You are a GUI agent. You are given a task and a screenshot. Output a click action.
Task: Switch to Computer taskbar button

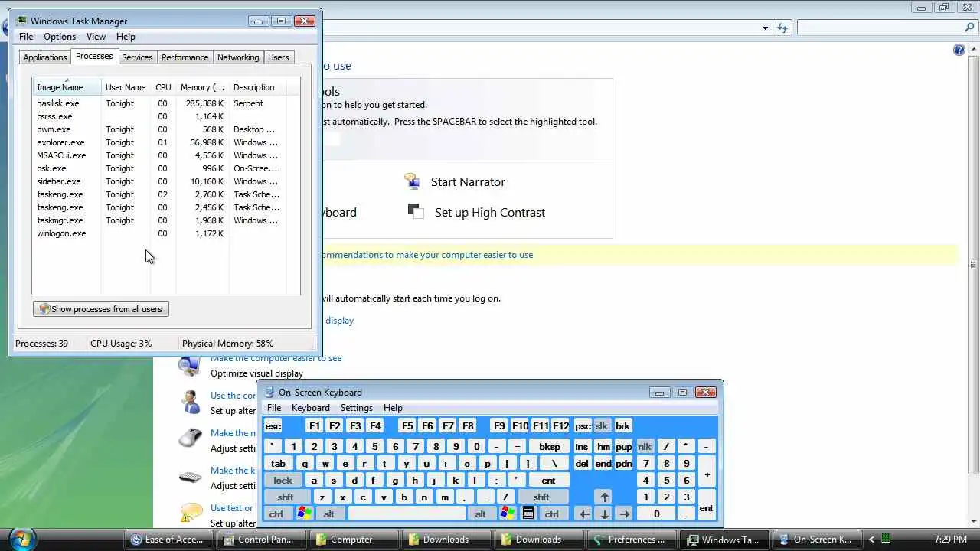[x=352, y=540]
